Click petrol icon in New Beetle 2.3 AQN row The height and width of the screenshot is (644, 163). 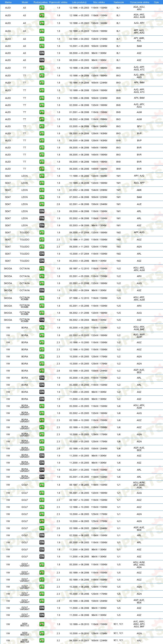tap(42, 633)
